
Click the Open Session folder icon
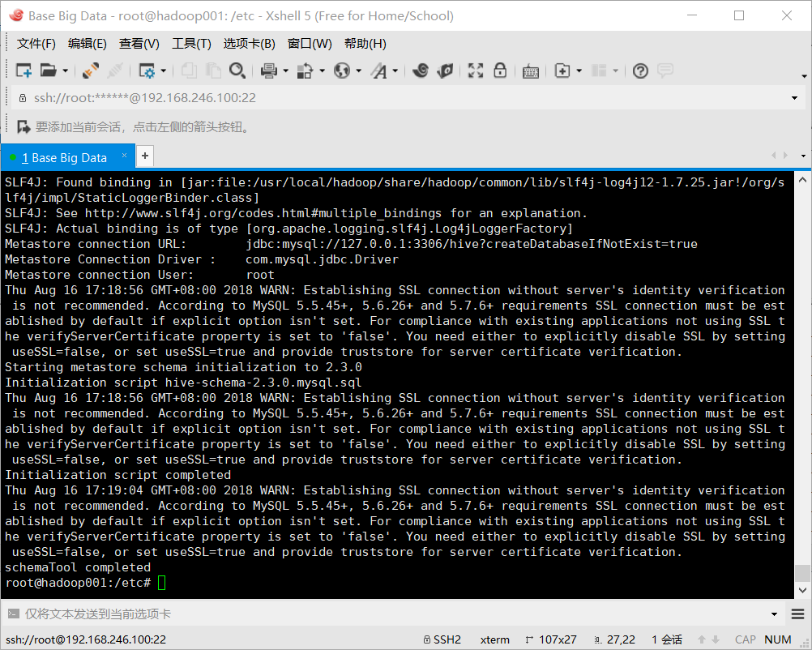pyautogui.click(x=48, y=71)
